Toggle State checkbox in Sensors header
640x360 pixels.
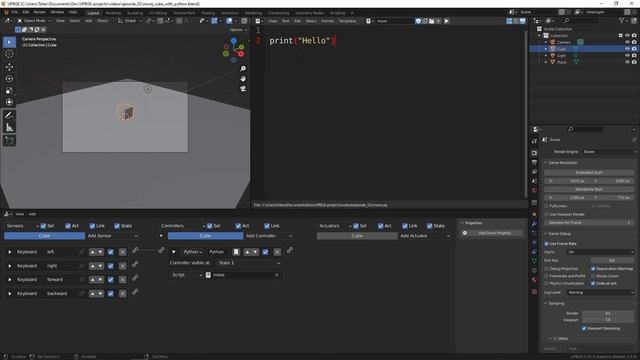117,226
